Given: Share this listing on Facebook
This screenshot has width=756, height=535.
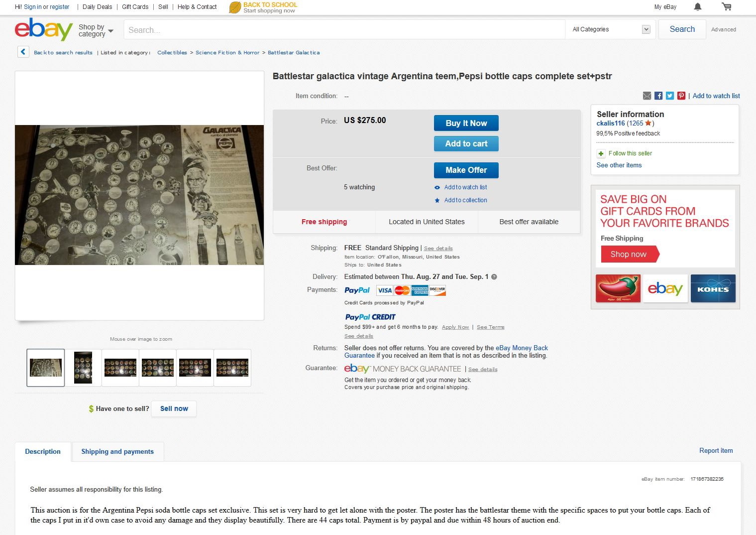Looking at the screenshot, I should (x=658, y=96).
